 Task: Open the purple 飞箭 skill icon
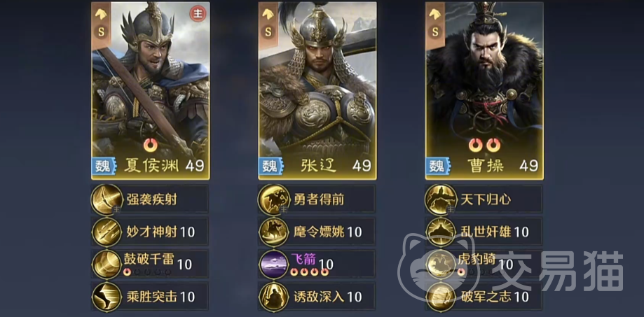(x=274, y=264)
